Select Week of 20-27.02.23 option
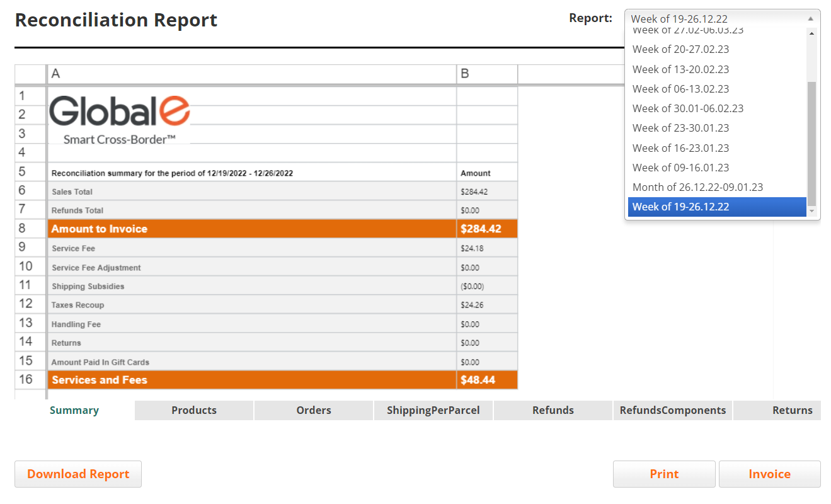The width and height of the screenshot is (831, 504). tap(717, 49)
